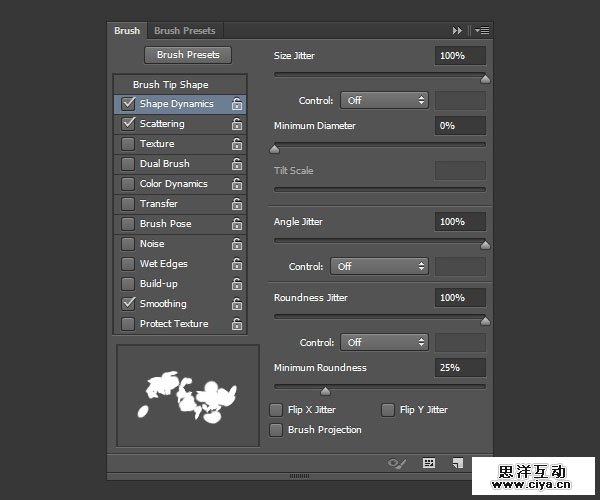Viewport: 600px width, 500px height.
Task: Click the Angle Jitter slider handle
Action: coord(485,245)
